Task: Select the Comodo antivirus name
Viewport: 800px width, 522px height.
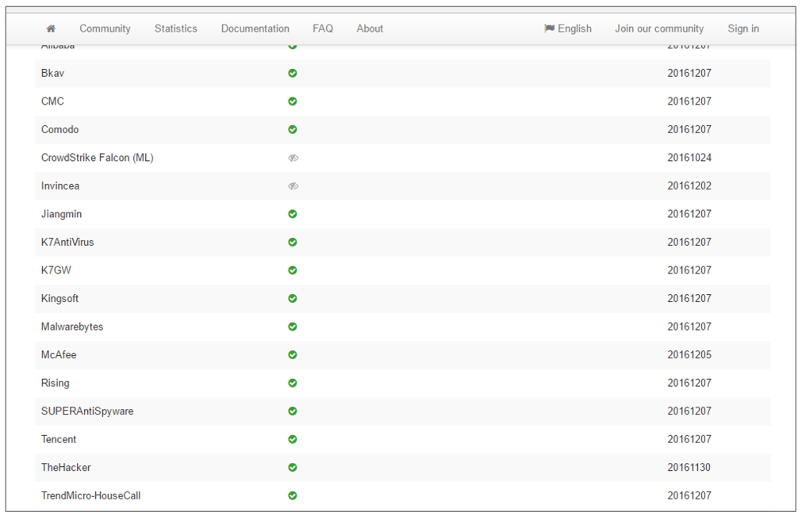Action: click(x=60, y=129)
